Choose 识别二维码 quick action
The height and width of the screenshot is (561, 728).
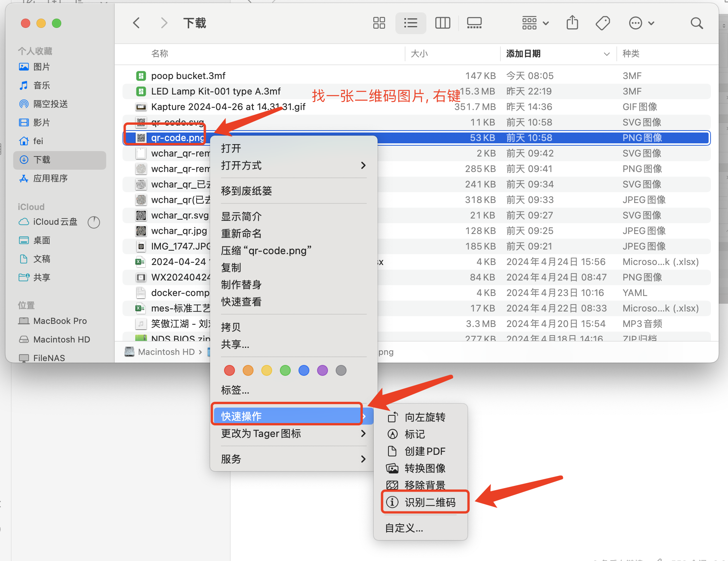421,502
